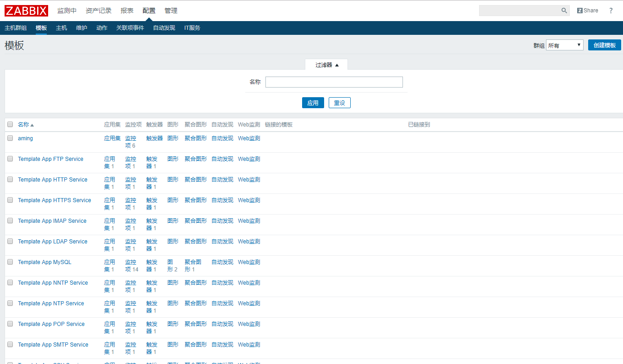This screenshot has height=364, width=623.
Task: Check Template App NTP Service checkbox
Action: tap(10, 303)
